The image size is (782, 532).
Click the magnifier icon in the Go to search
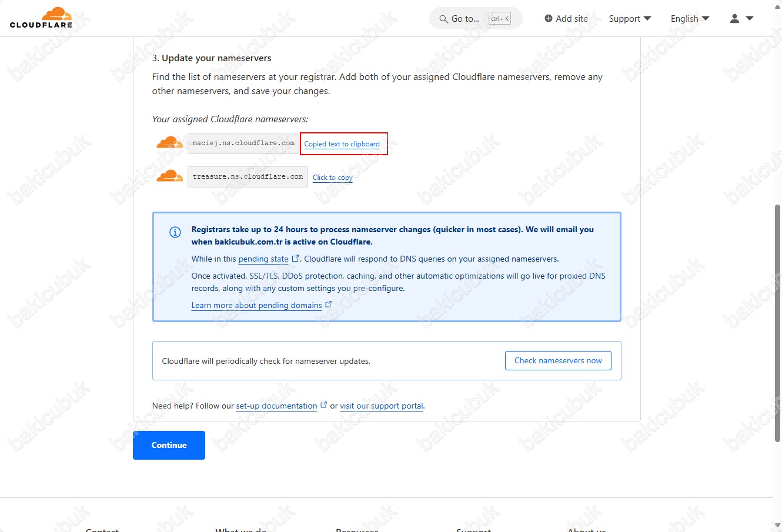tap(443, 19)
